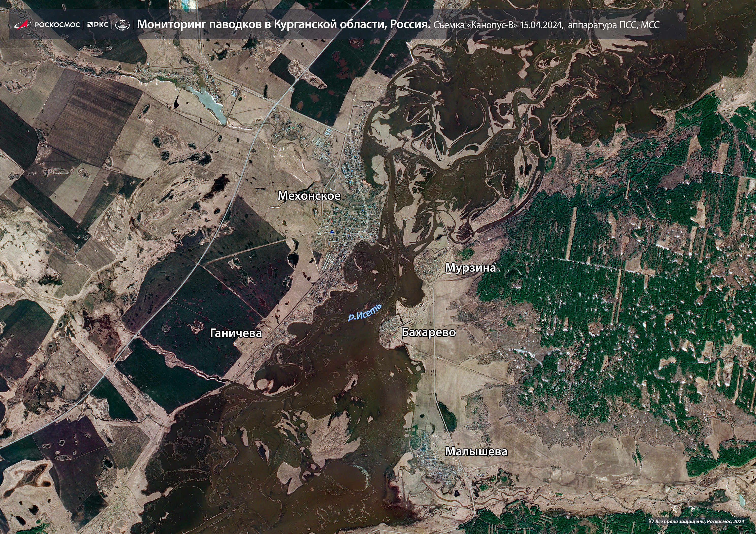756x534 pixels.
Task: Click the Ганичева village label
Action: (236, 333)
